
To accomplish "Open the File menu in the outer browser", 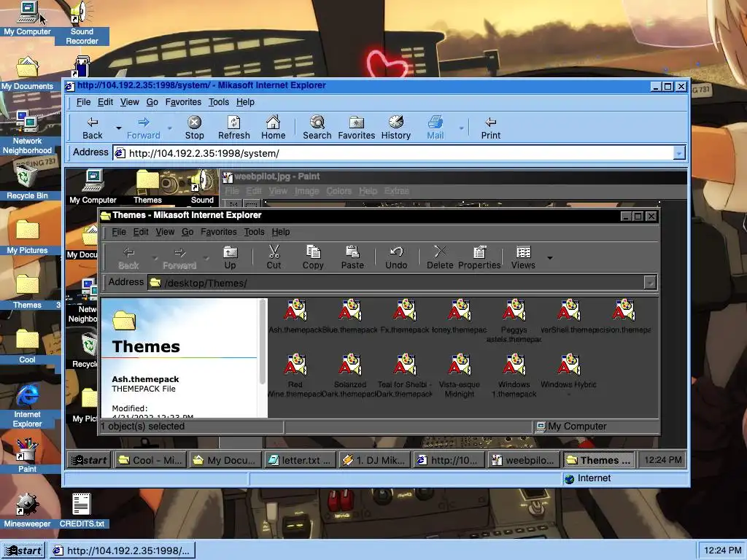I will tap(83, 102).
